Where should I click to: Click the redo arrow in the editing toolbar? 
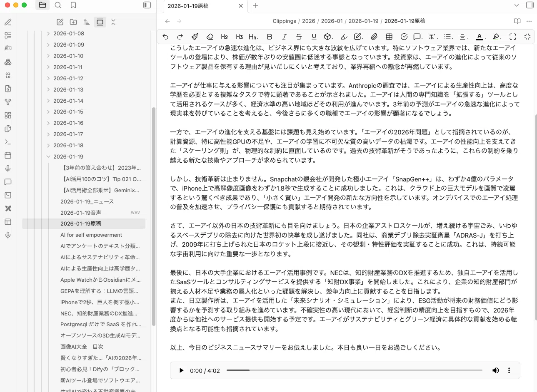tap(180, 37)
